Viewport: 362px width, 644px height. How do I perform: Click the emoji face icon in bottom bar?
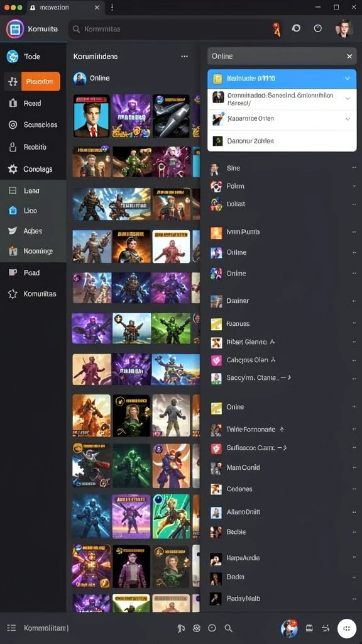click(197, 628)
